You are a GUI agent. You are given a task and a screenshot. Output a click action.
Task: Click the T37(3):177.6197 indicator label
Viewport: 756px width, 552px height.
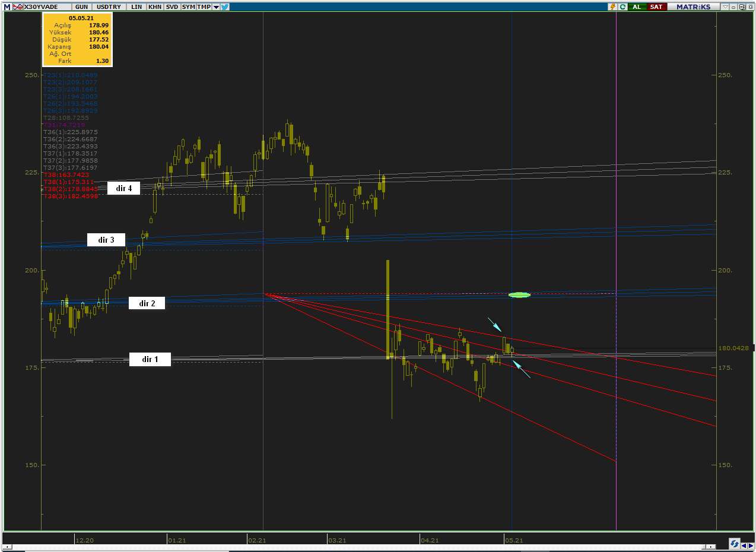(x=71, y=167)
